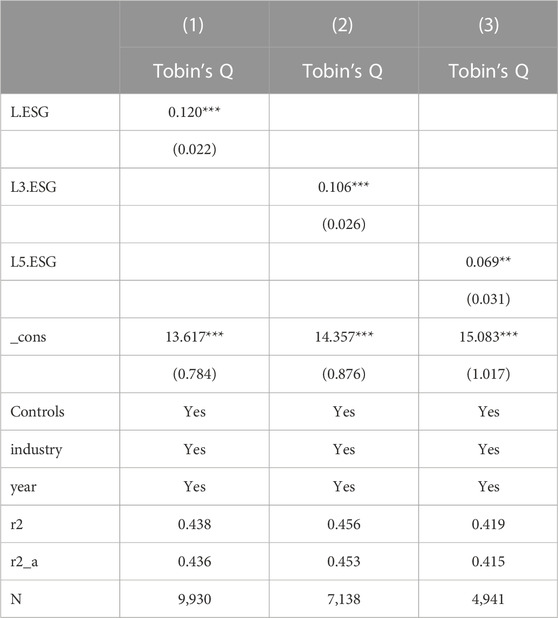Click the L.ESG coefficient 0.120***
The image size is (558, 618).
(x=194, y=112)
